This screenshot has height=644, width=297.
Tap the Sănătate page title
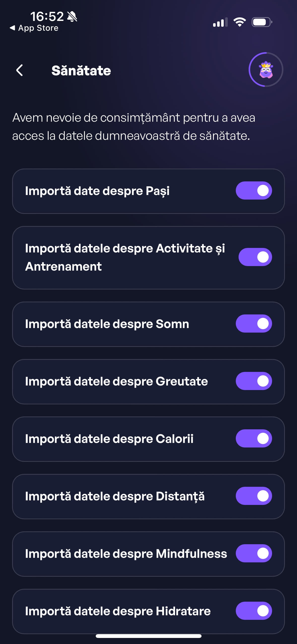(x=81, y=71)
